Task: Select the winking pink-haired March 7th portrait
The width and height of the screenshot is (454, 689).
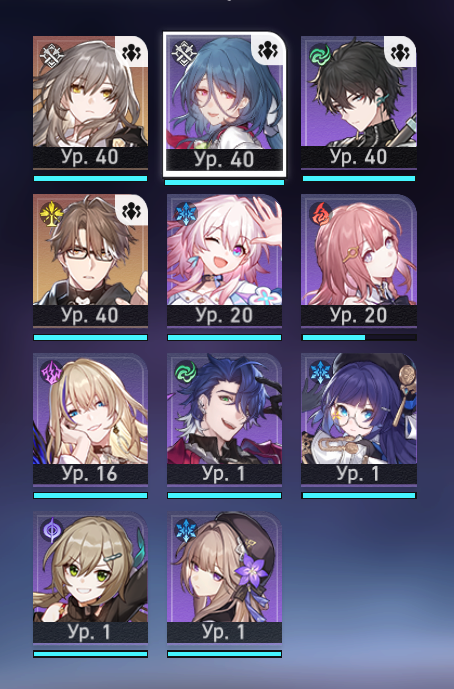Action: click(x=224, y=250)
